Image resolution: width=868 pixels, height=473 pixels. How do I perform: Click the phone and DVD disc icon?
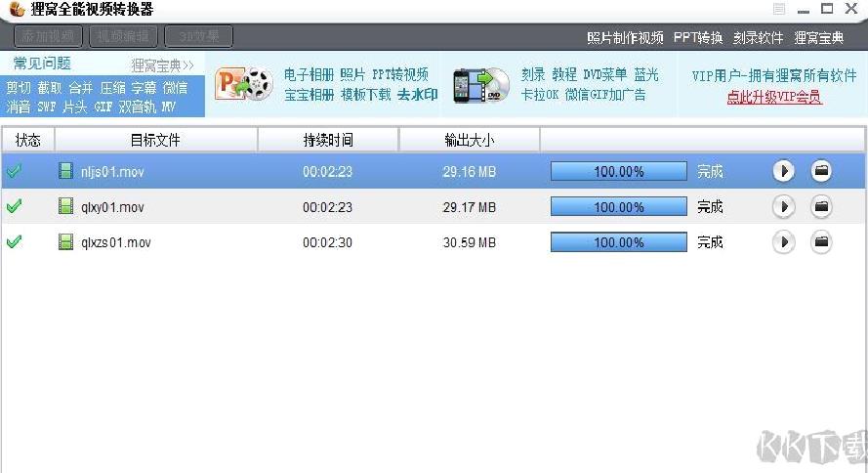click(480, 85)
